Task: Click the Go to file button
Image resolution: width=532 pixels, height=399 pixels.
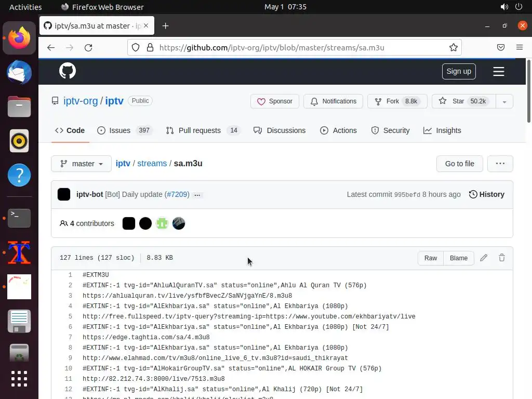Action: click(459, 164)
